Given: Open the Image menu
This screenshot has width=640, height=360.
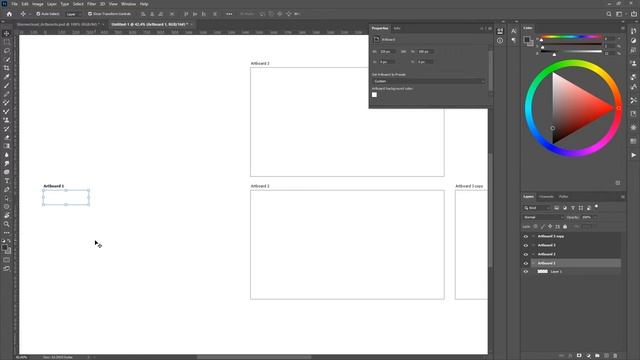Looking at the screenshot, I should click(x=38, y=4).
